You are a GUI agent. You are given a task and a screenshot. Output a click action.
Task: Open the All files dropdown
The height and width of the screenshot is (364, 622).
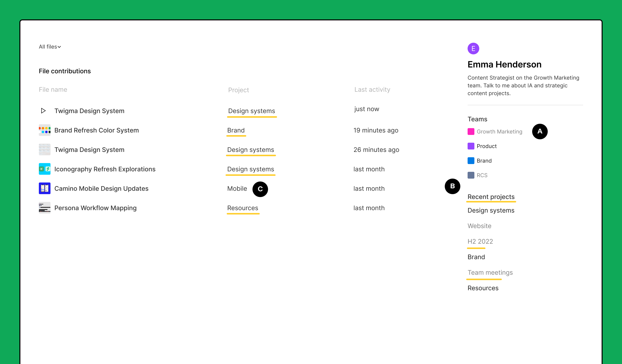[50, 47]
